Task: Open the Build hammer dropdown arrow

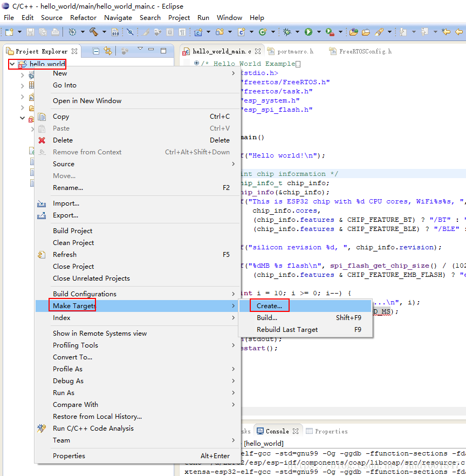Action: click(105, 32)
